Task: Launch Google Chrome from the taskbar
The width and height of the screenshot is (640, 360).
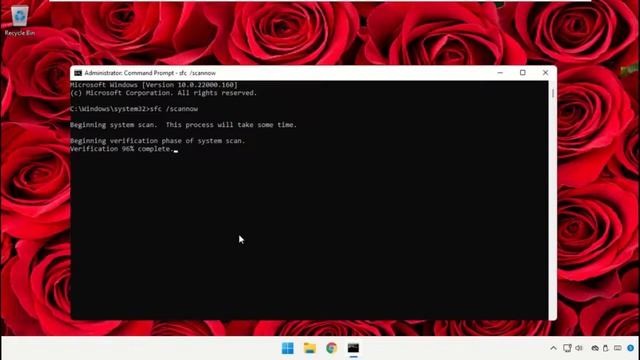Action: 331,348
